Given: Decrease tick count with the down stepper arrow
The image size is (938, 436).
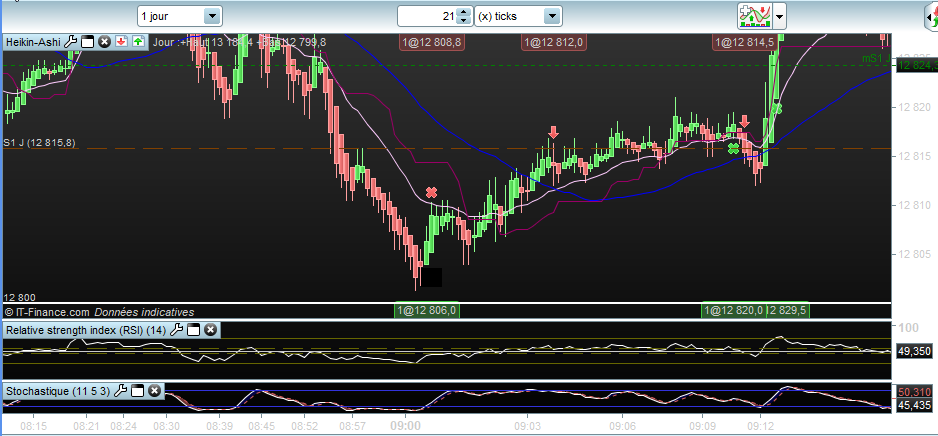Looking at the screenshot, I should 464,21.
